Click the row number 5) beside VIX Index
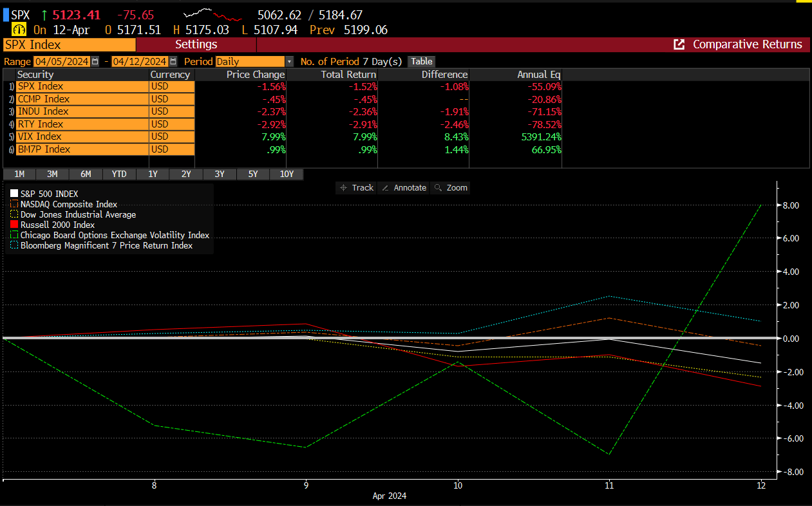 tap(10, 136)
